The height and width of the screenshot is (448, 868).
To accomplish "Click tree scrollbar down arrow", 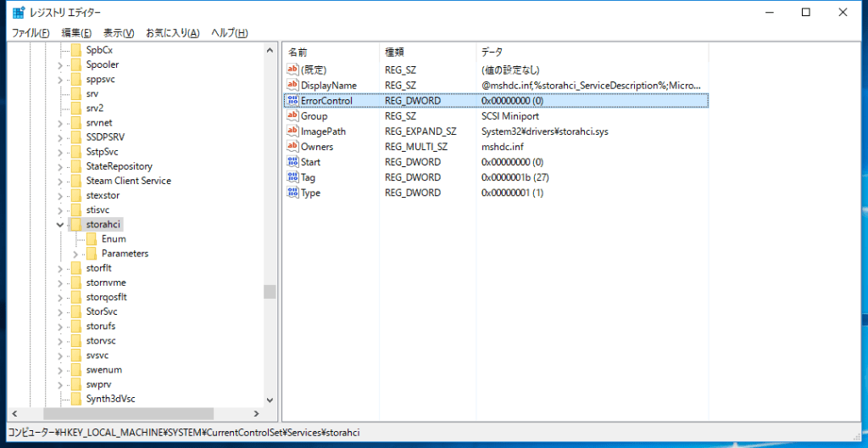I will coord(270,400).
